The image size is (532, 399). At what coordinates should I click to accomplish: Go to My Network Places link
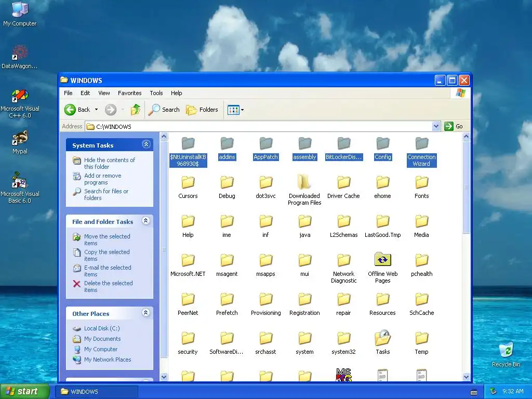pos(108,360)
